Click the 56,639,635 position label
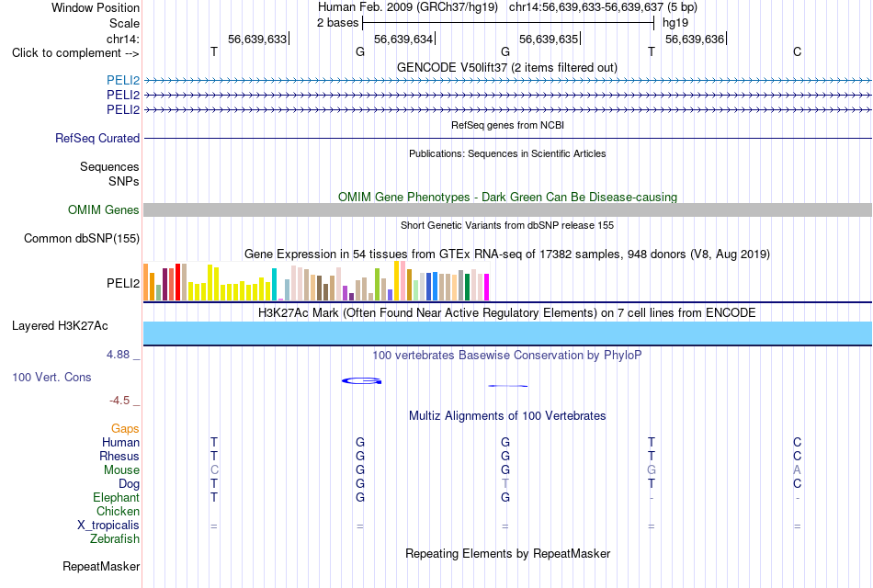 point(549,39)
